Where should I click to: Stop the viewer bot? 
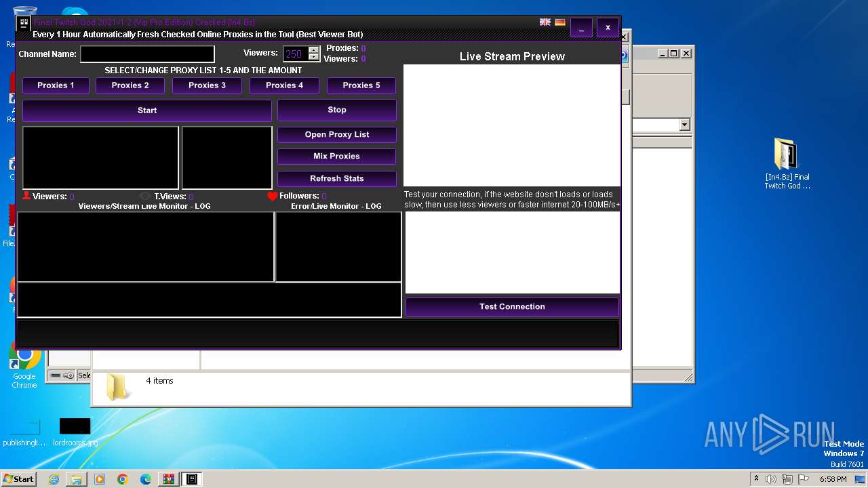pos(337,110)
